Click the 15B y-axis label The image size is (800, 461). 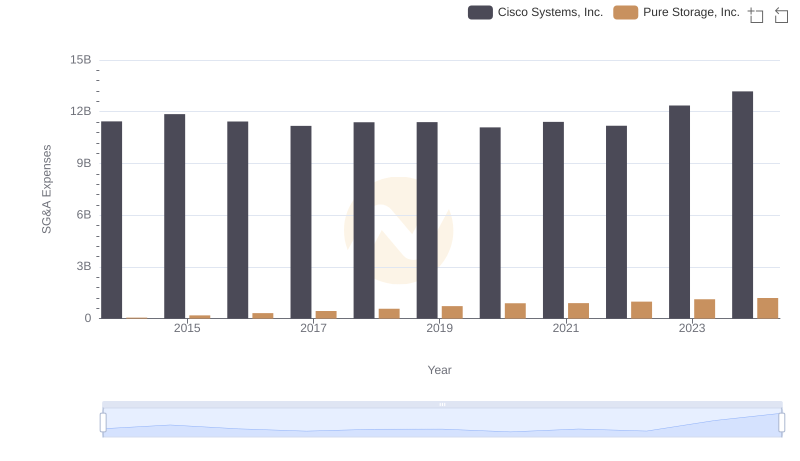tap(81, 60)
